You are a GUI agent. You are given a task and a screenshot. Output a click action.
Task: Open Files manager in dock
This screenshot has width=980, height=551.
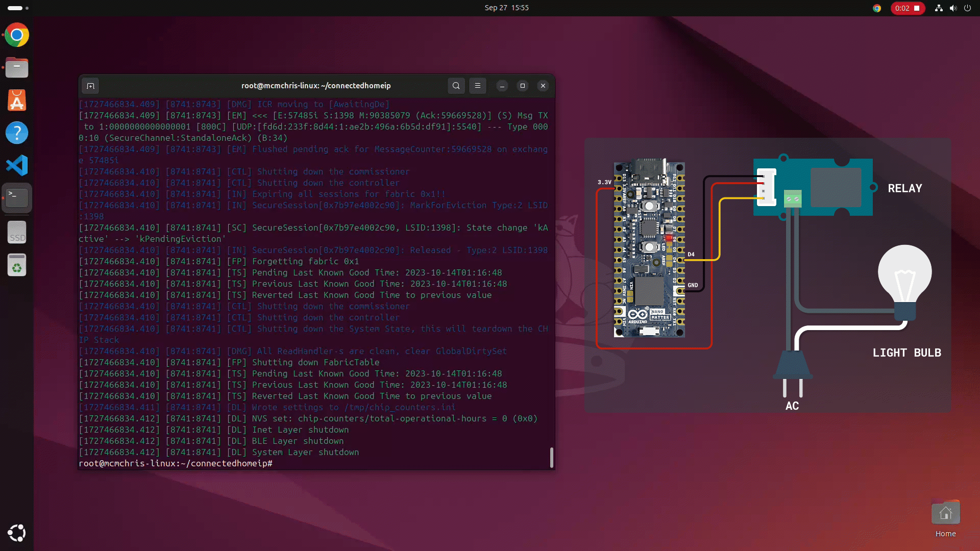[17, 67]
